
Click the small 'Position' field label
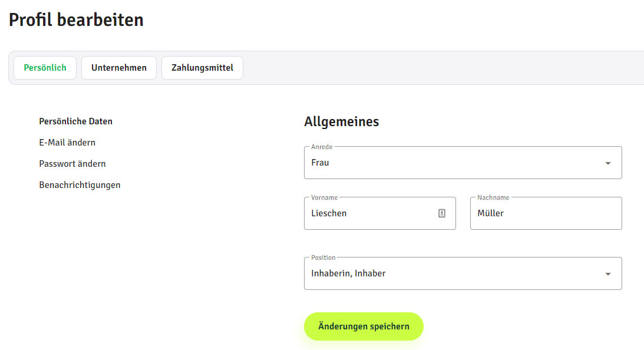tap(323, 257)
